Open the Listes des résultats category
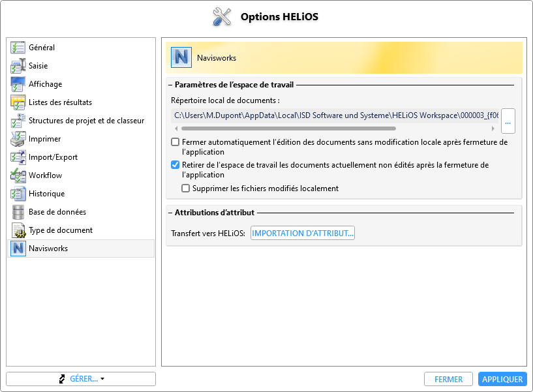The width and height of the screenshot is (533, 392). [x=60, y=102]
